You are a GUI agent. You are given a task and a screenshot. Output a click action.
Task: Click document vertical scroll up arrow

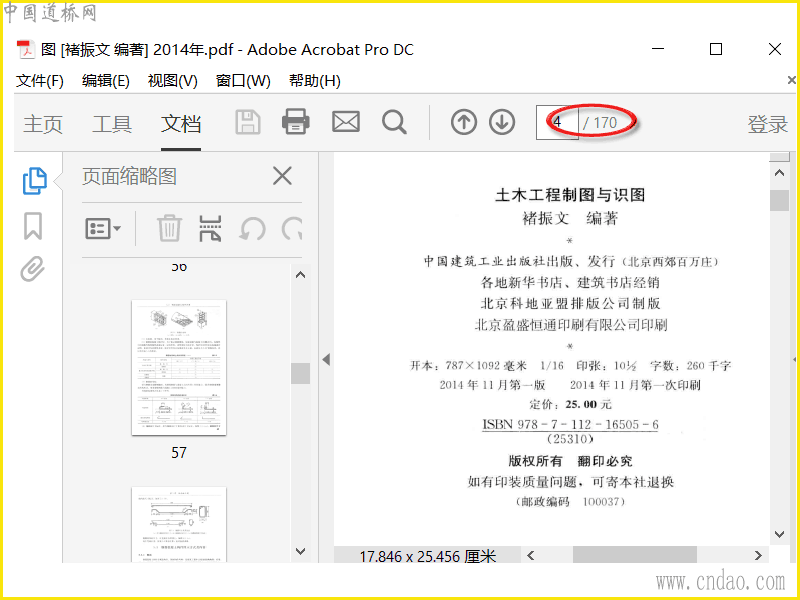[x=779, y=173]
